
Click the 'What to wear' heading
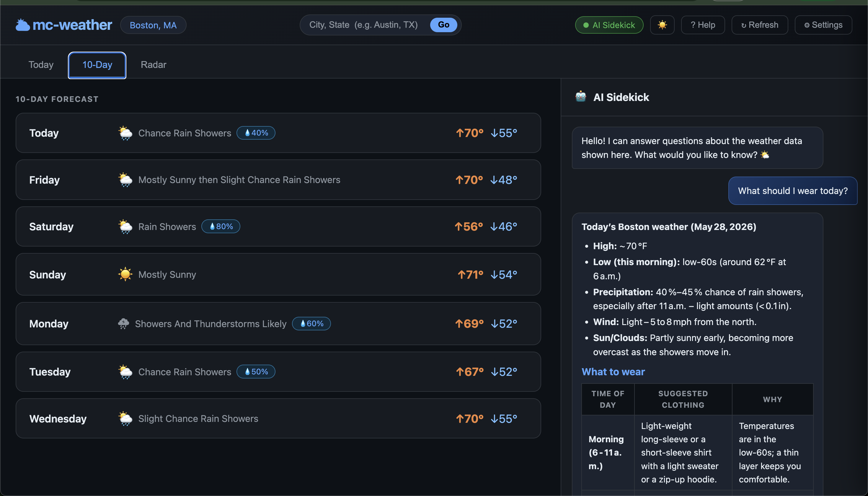click(x=613, y=372)
